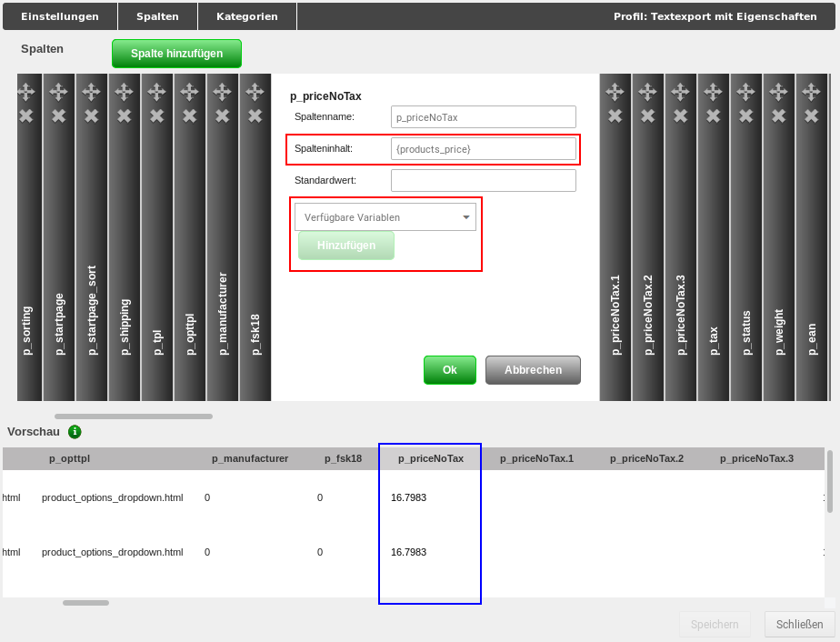Open the Verfügbare Variablen dropdown
Image resolution: width=840 pixels, height=642 pixels.
385,216
